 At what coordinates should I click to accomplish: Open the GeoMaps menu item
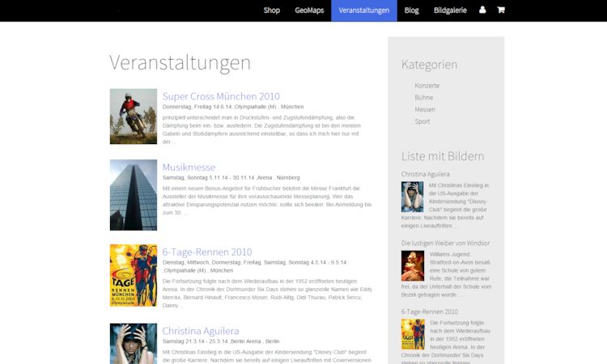[309, 11]
